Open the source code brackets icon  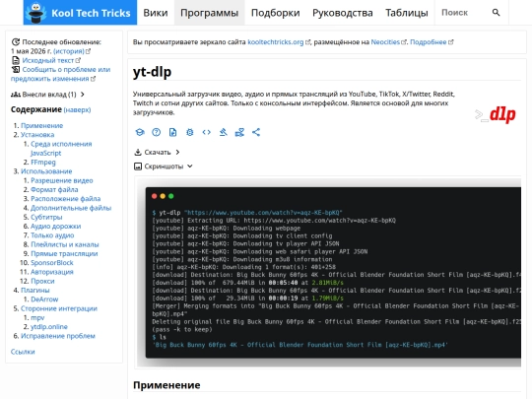(206, 132)
